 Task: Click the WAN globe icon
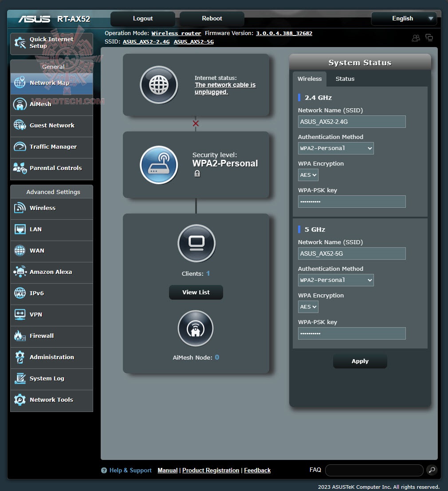20,250
